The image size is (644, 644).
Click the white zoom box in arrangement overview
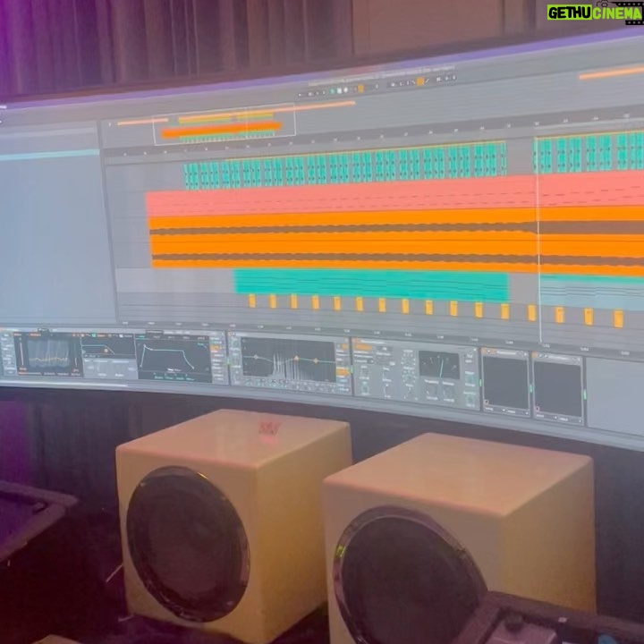pos(225,125)
